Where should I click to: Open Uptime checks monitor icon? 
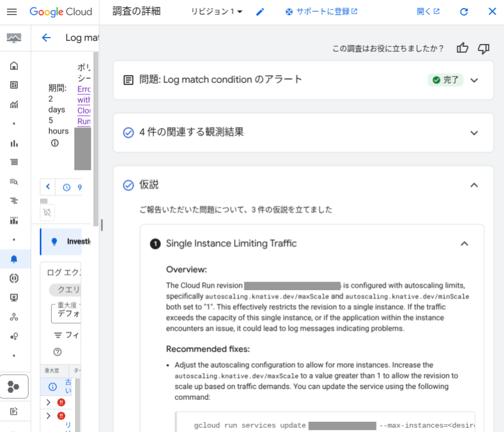[14, 298]
